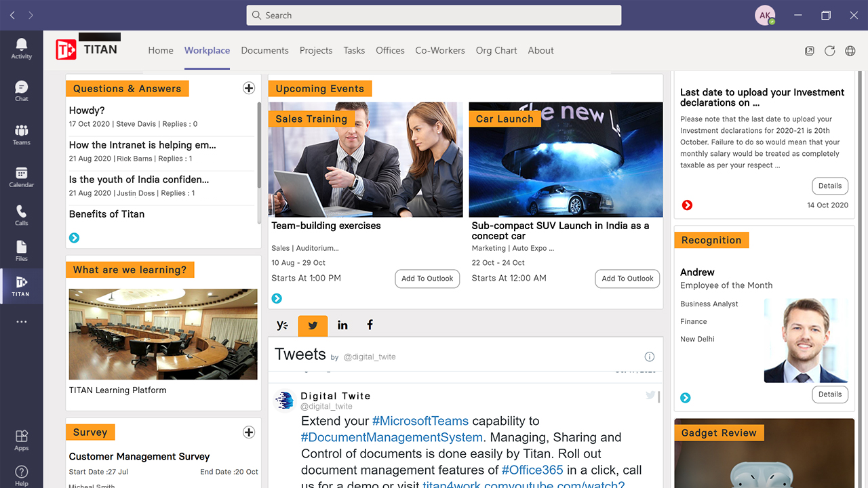Image resolution: width=868 pixels, height=488 pixels.
Task: Open the Chat section in the sidebar
Action: 21,89
